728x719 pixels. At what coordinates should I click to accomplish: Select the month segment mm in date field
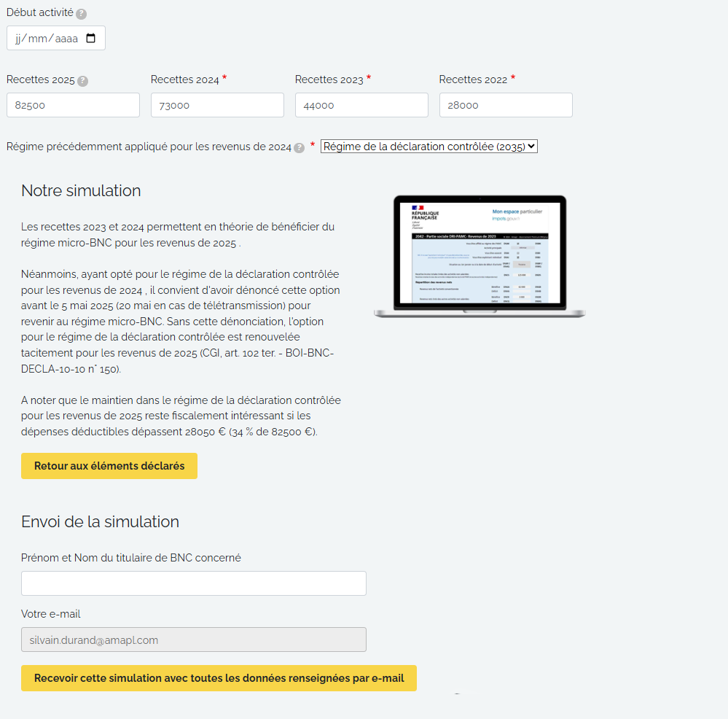pyautogui.click(x=37, y=39)
